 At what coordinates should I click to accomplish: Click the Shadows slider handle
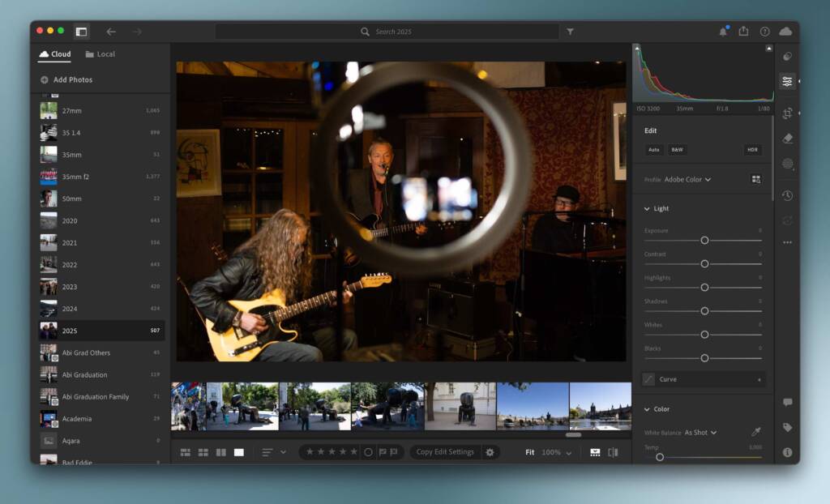[x=704, y=311]
